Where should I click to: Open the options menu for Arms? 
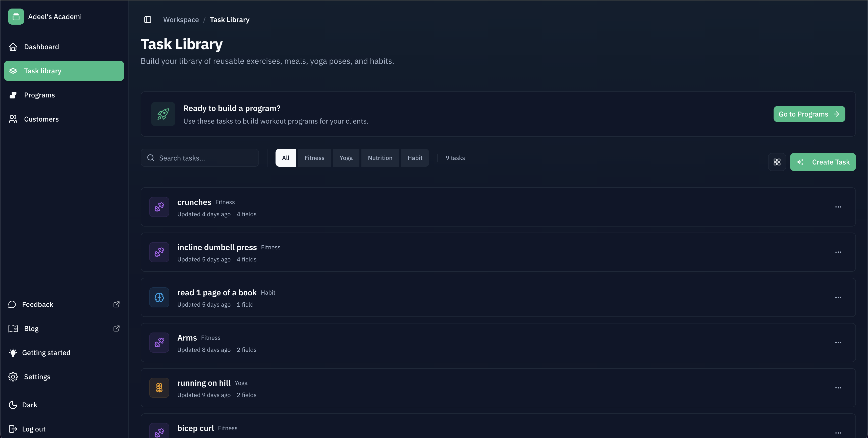pos(838,342)
